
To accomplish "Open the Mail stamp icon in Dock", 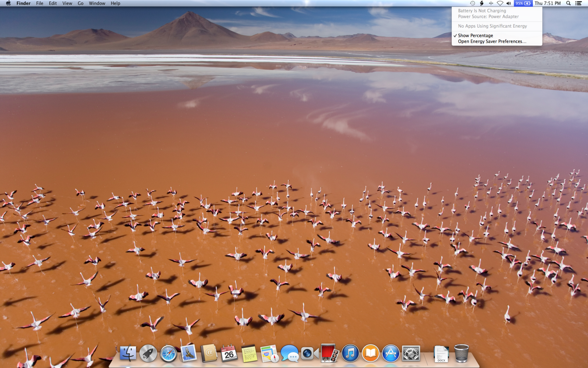I will tap(189, 353).
